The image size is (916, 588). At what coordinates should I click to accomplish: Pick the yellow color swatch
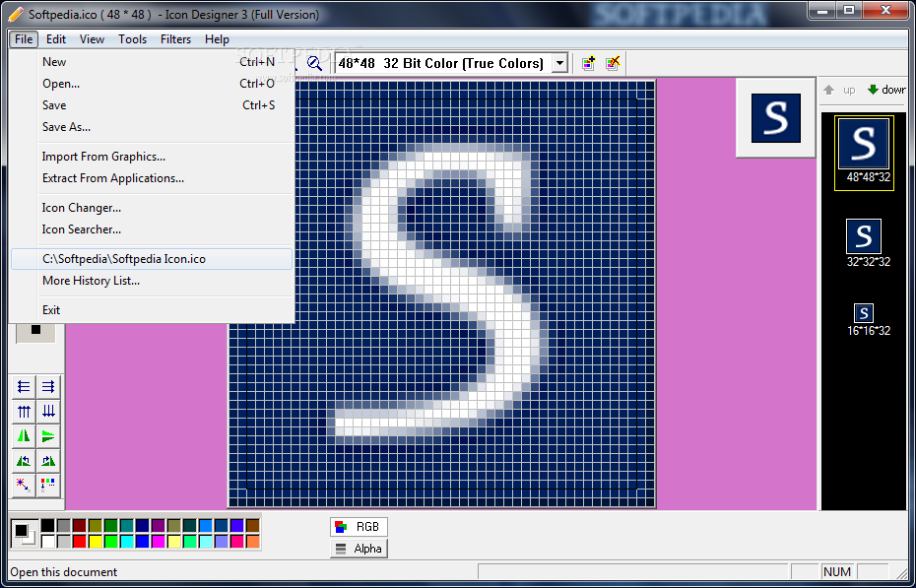pos(96,542)
